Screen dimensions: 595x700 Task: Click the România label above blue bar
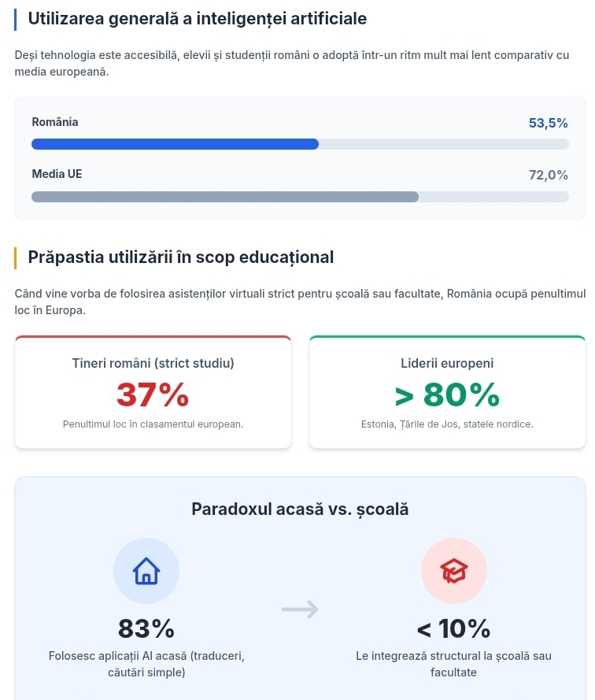[x=55, y=122]
